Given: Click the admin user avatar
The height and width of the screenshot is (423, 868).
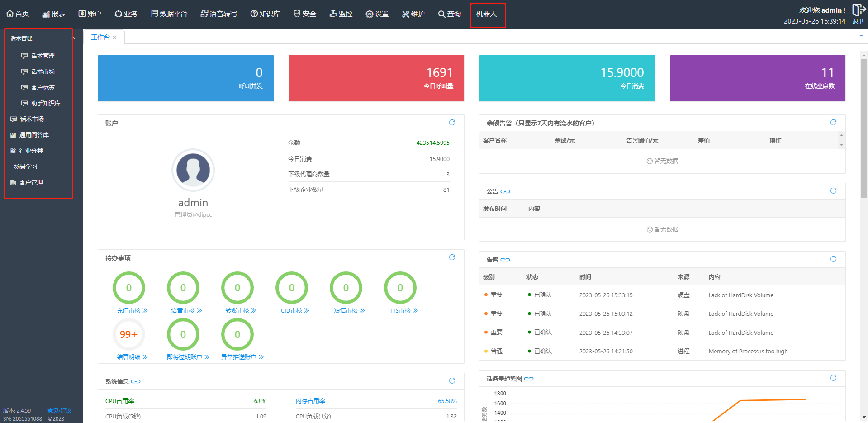Looking at the screenshot, I should [x=193, y=170].
